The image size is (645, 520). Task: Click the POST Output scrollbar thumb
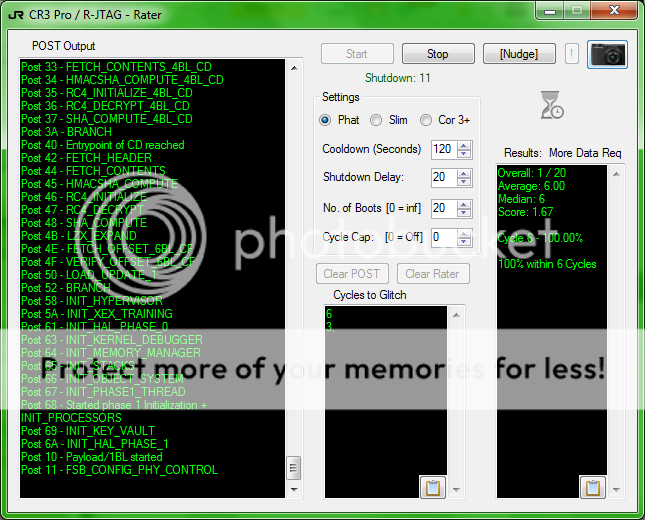click(293, 468)
